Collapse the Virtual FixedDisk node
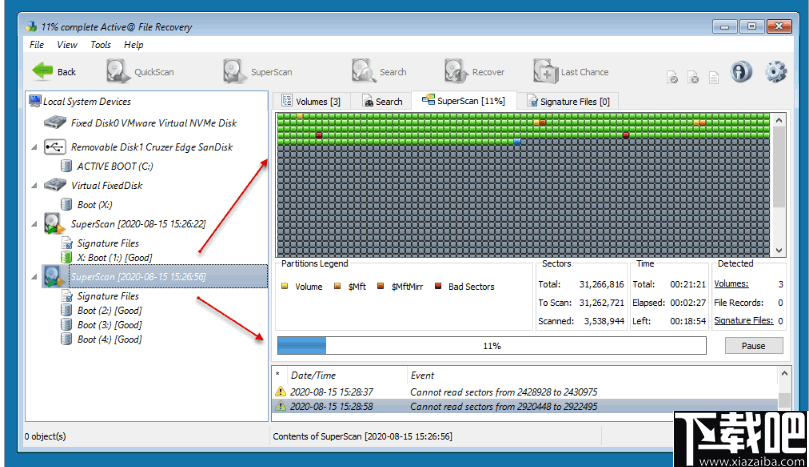Viewport: 809px width, 467px height. (34, 186)
